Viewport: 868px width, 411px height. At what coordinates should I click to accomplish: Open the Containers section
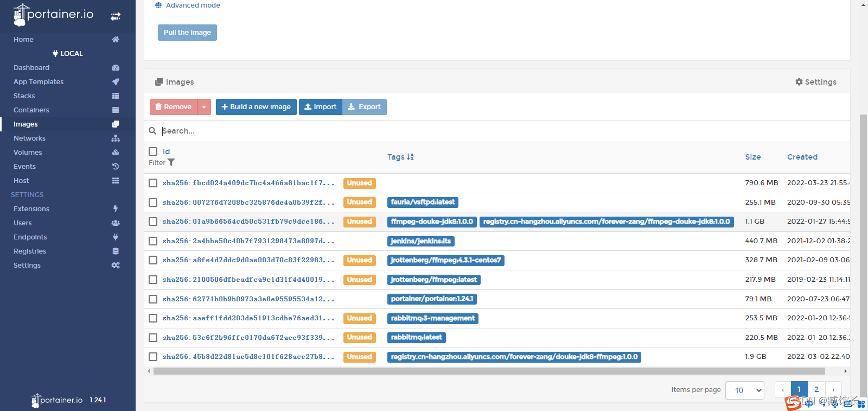(31, 110)
